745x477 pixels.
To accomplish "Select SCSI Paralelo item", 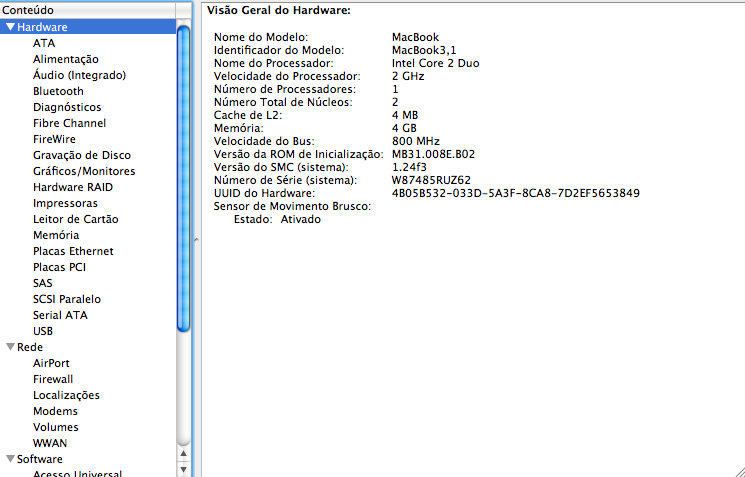I will point(67,299).
